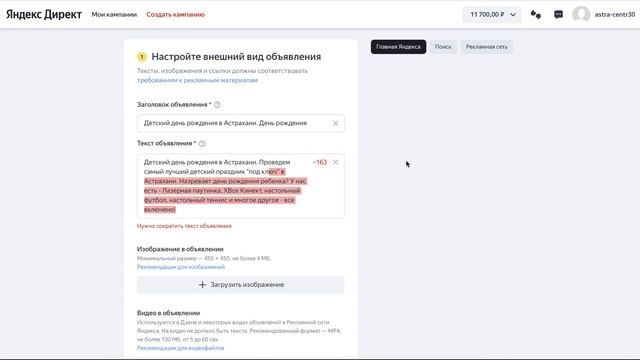Switch to Поиск preview tab
This screenshot has height=360, width=640.
[443, 47]
